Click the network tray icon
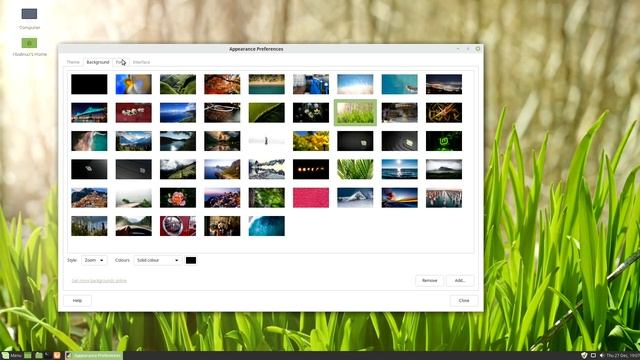 [x=593, y=356]
